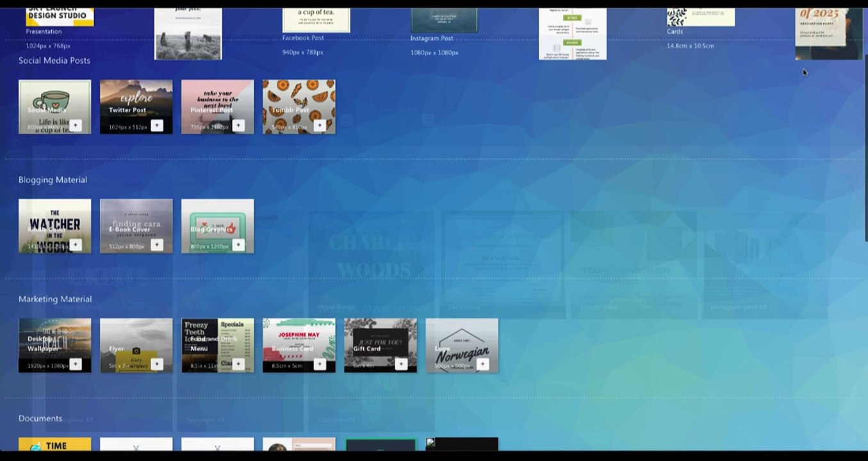
Task: Select the Business Card 'Josephine May' card
Action: [299, 345]
